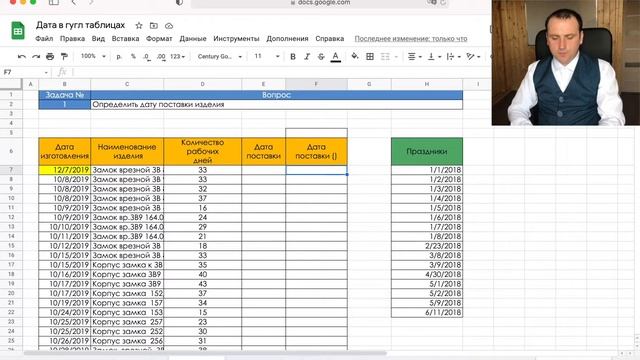640x360 pixels.
Task: Select column H header
Action: coord(427,84)
